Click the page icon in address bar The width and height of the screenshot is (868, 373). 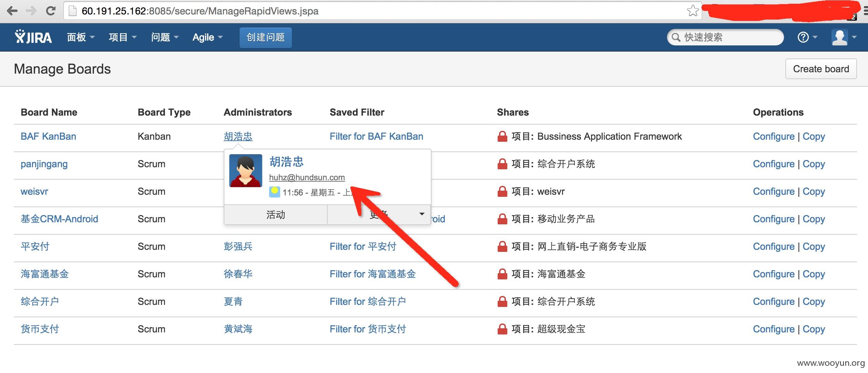tap(73, 11)
